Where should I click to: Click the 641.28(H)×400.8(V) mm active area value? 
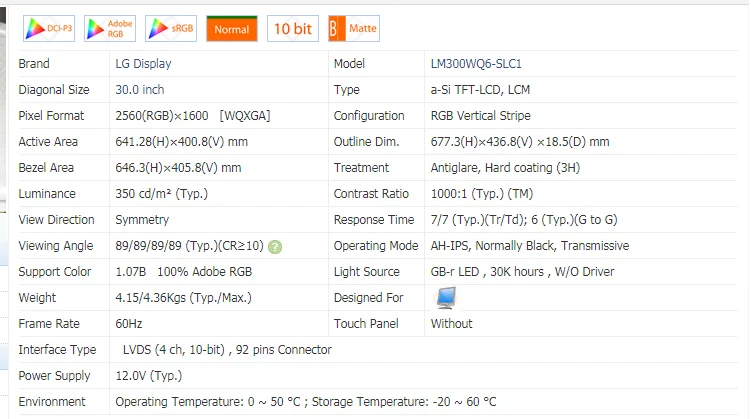pyautogui.click(x=182, y=142)
